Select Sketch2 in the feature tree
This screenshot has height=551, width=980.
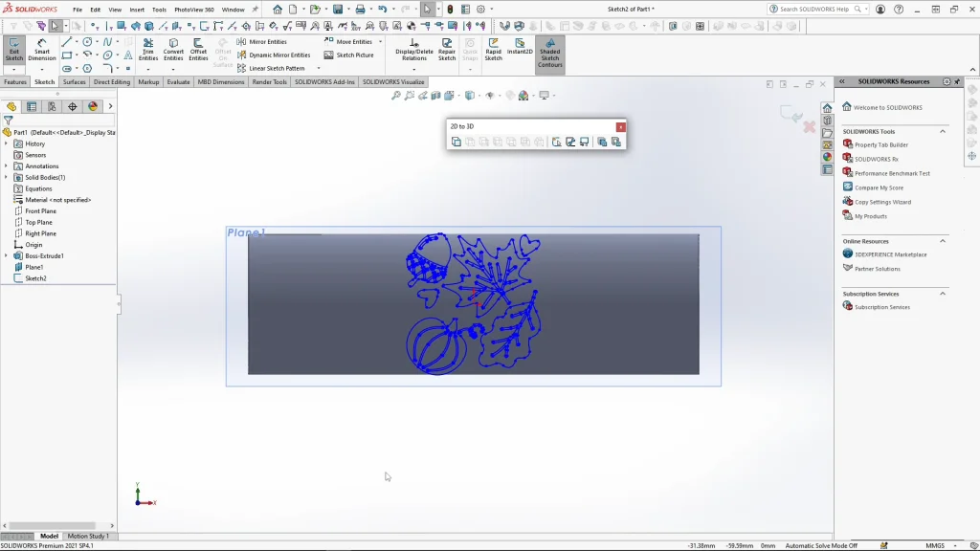coord(35,278)
